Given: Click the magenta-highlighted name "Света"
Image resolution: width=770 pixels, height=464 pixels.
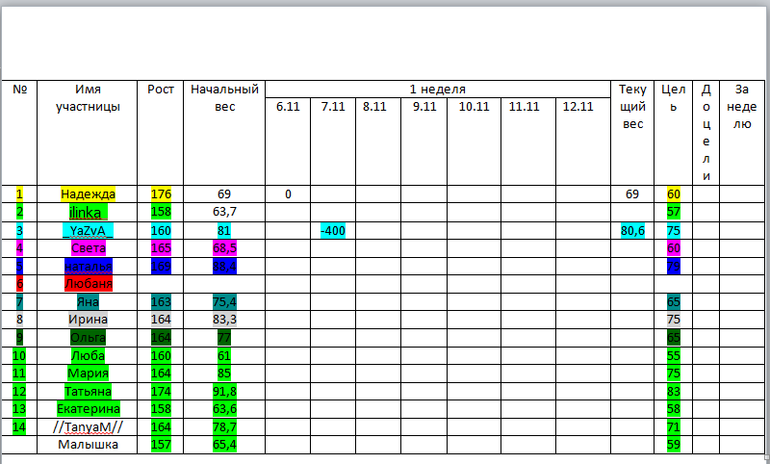Looking at the screenshot, I should (x=88, y=247).
